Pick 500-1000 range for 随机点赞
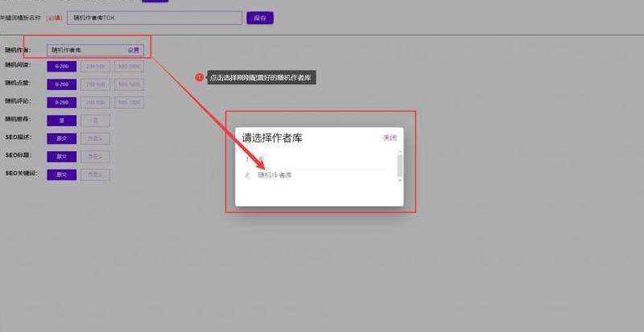Image resolution: width=644 pixels, height=332 pixels. pyautogui.click(x=129, y=84)
